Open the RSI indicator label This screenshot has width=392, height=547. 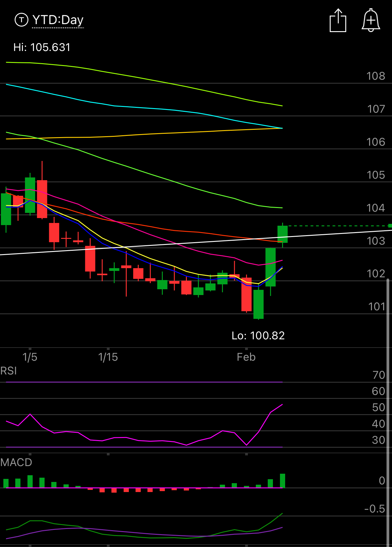[x=9, y=371]
